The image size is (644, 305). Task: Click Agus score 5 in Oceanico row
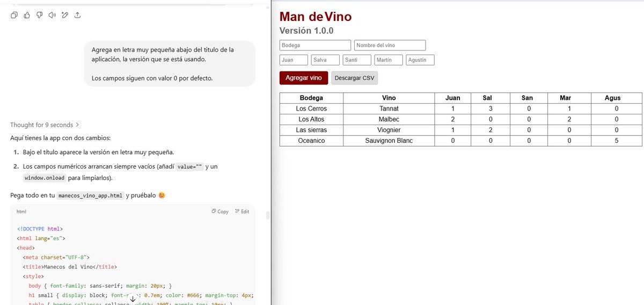pyautogui.click(x=617, y=141)
